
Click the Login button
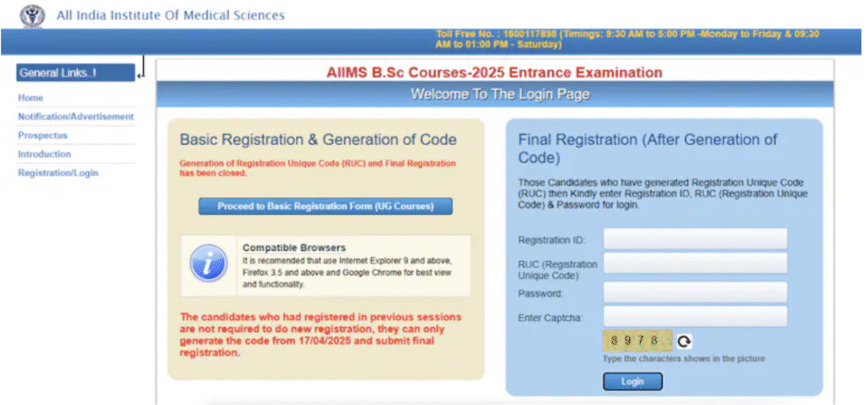[x=632, y=382]
